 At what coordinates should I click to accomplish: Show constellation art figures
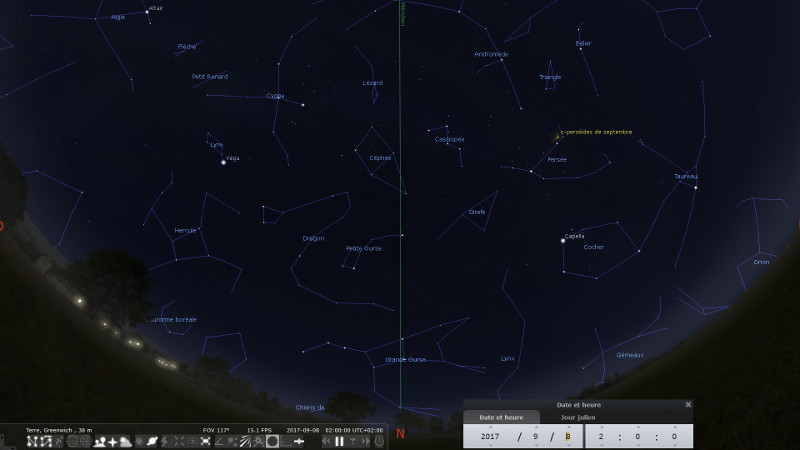point(59,441)
